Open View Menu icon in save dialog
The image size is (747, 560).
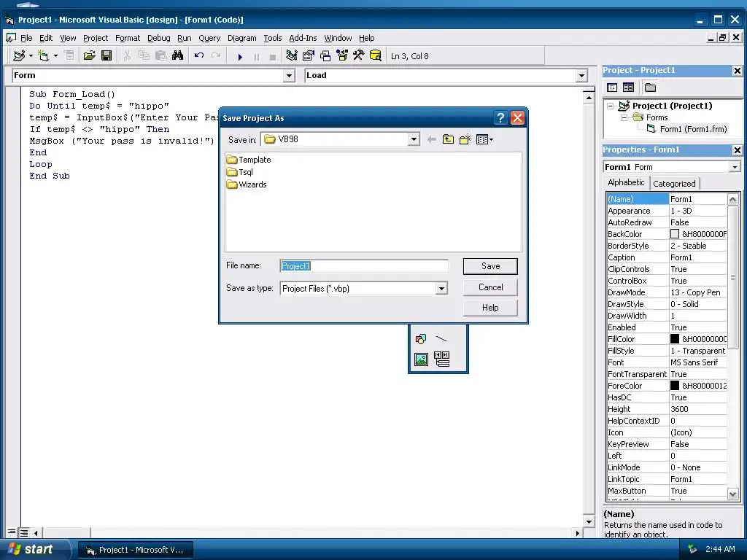[x=484, y=139]
